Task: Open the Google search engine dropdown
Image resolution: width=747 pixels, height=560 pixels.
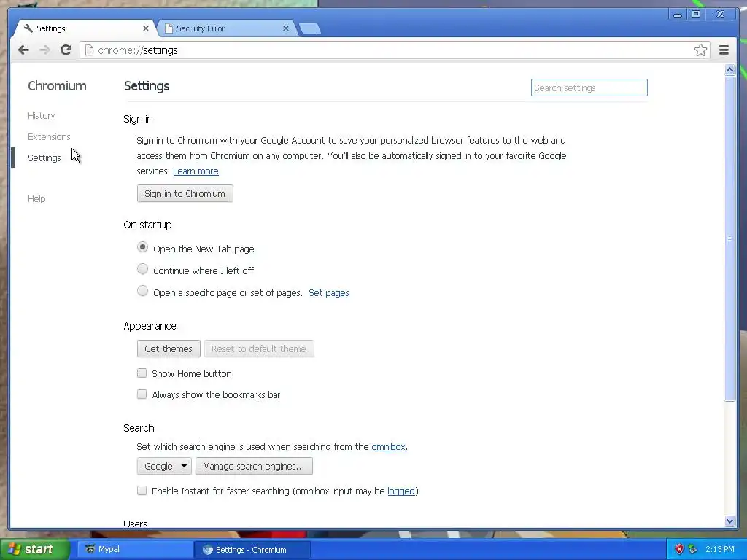Action: point(164,466)
